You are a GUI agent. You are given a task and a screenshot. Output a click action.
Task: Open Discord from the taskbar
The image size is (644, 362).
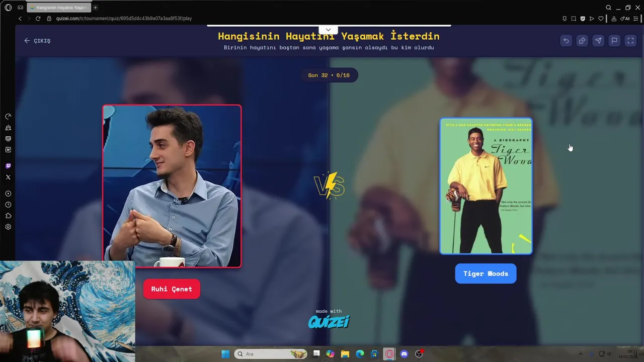coord(404,354)
